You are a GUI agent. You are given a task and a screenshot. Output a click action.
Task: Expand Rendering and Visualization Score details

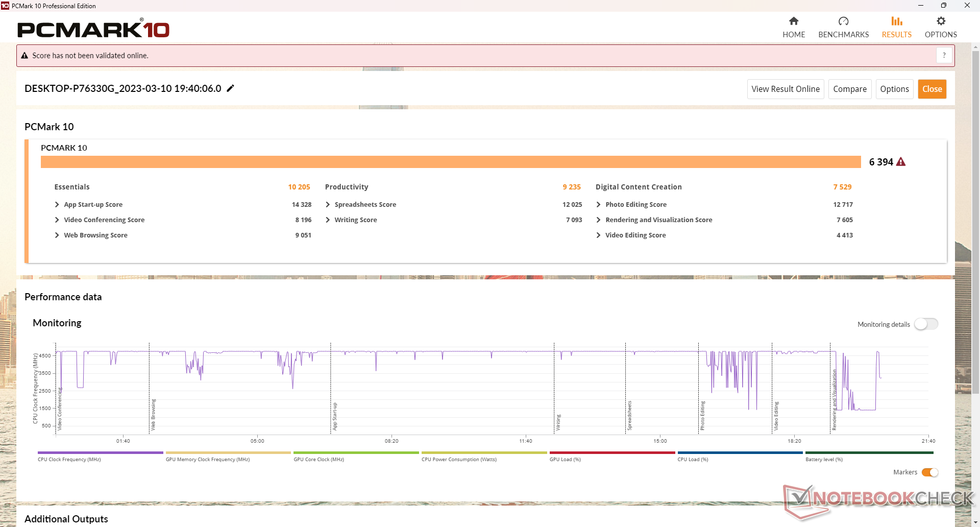[598, 220]
